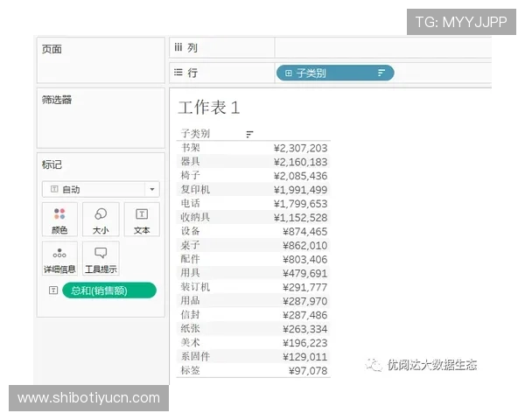Click the value ¥287,486
The image size is (525, 420).
pos(305,315)
